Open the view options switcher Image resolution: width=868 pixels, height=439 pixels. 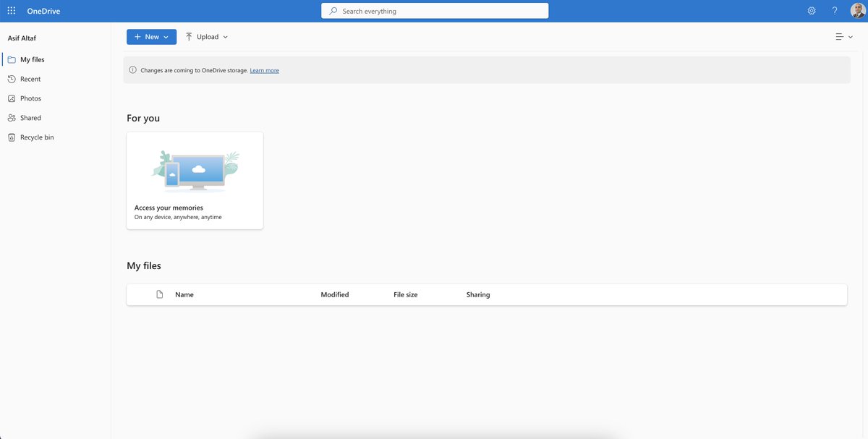coord(844,37)
